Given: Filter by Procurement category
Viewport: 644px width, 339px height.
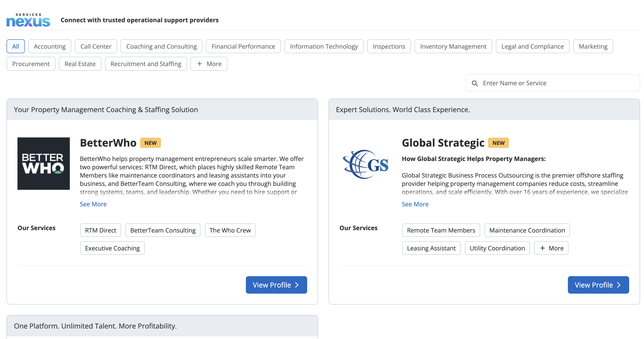Looking at the screenshot, I should coord(31,64).
